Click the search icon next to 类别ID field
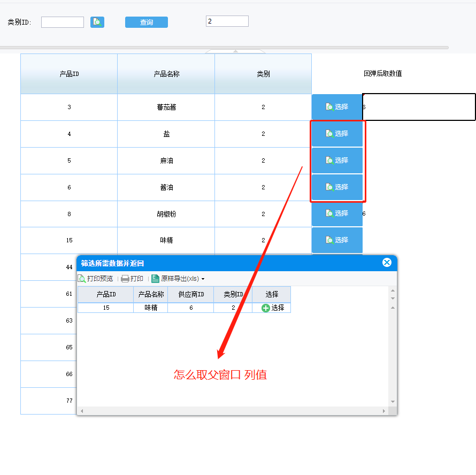 [x=97, y=22]
